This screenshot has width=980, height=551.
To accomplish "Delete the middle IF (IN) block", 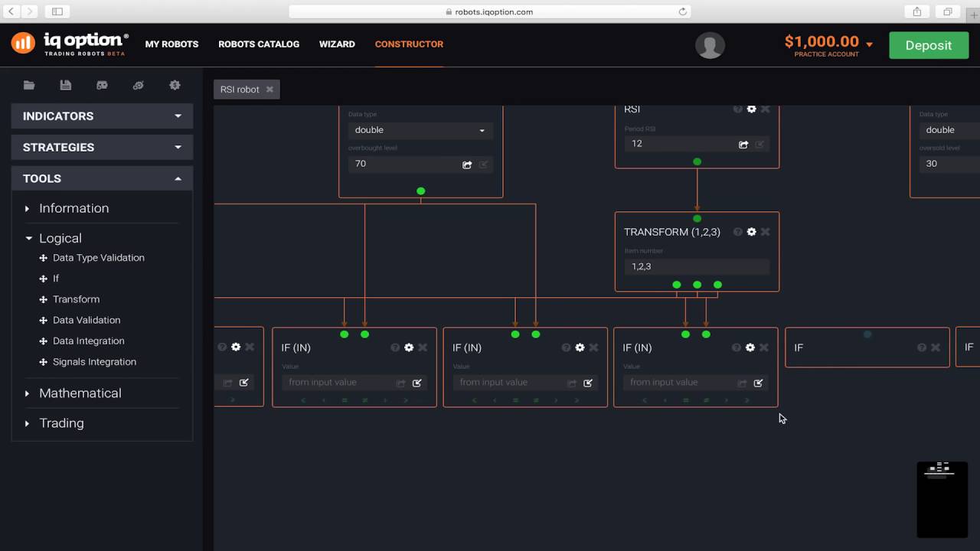I will [x=593, y=347].
